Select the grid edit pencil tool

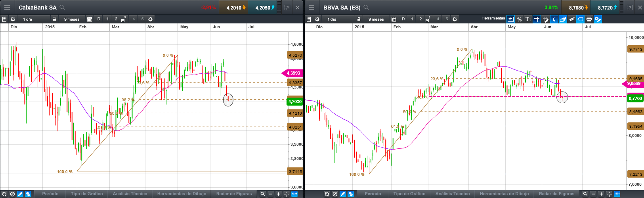(x=545, y=19)
